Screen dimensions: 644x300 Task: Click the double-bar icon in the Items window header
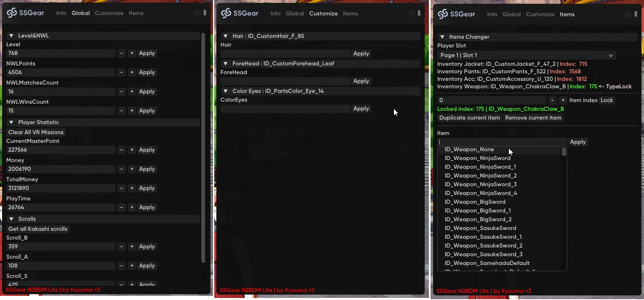[636, 14]
